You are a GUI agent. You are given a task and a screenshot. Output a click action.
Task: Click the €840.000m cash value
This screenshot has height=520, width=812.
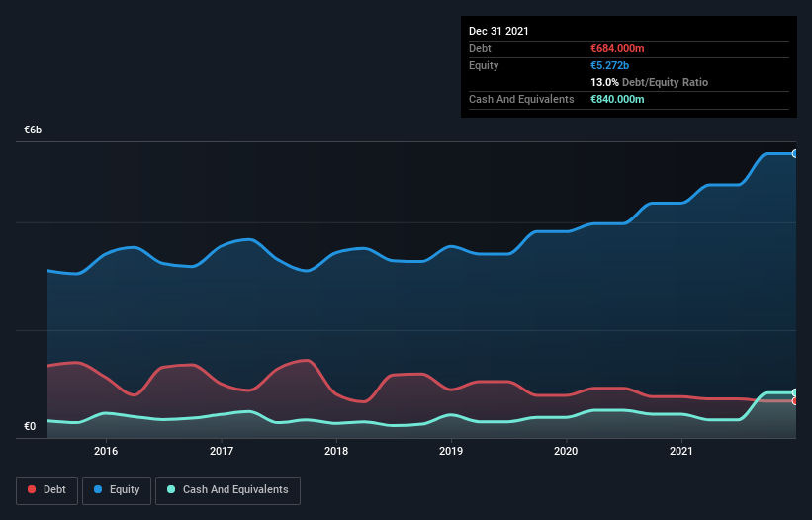point(617,99)
